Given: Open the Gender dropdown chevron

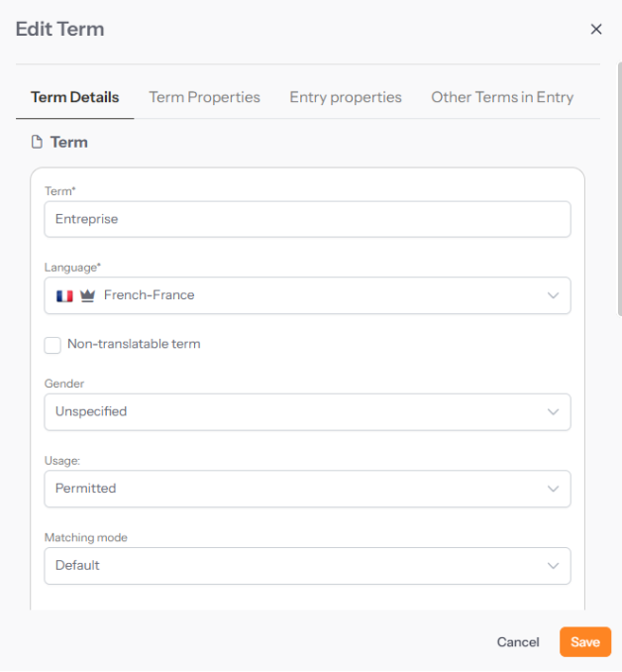Looking at the screenshot, I should pyautogui.click(x=553, y=412).
